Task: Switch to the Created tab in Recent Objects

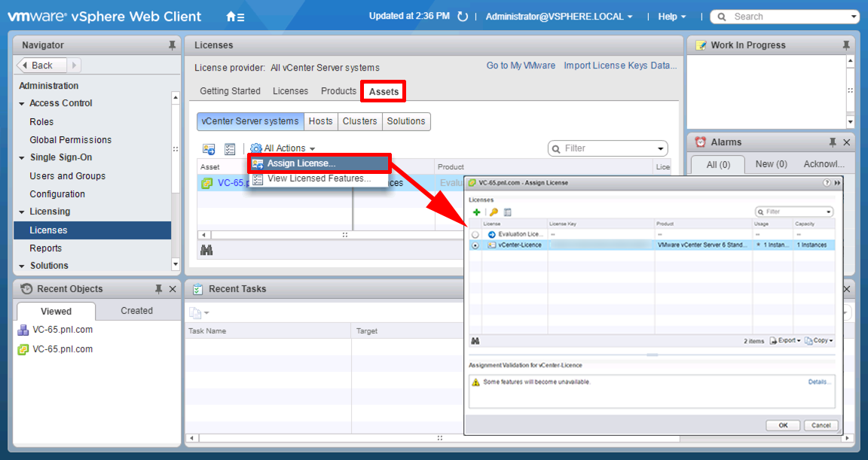Action: (136, 311)
